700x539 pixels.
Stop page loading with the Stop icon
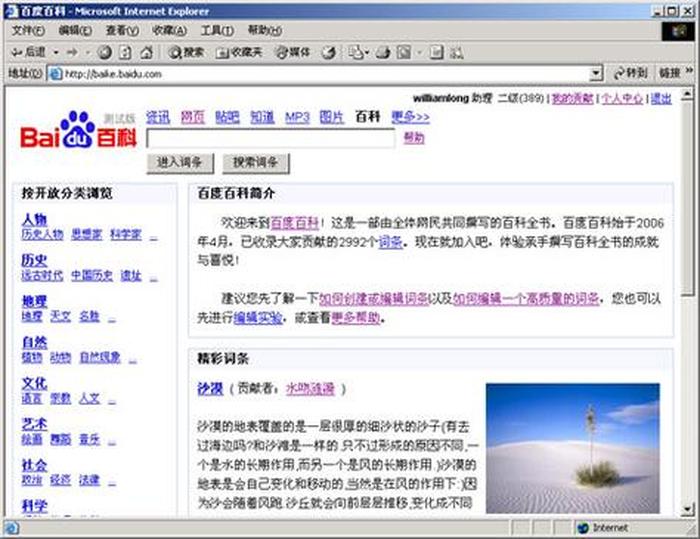pos(105,53)
